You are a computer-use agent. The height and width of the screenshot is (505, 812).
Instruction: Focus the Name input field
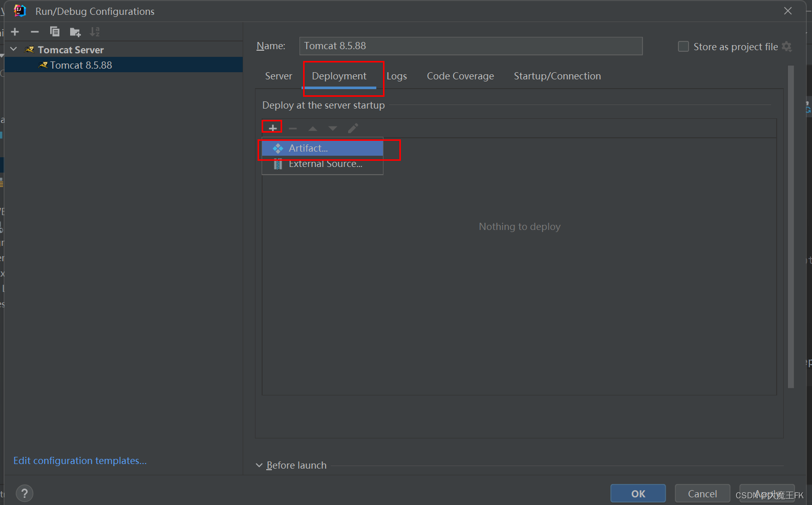(x=471, y=46)
